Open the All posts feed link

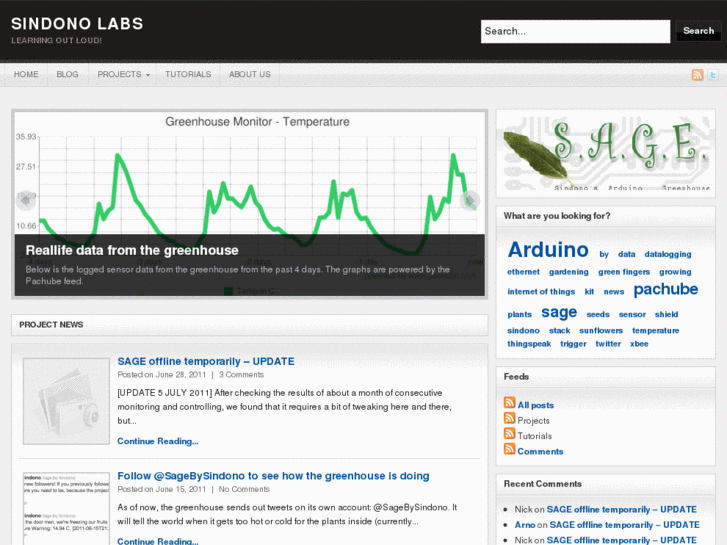pos(536,405)
